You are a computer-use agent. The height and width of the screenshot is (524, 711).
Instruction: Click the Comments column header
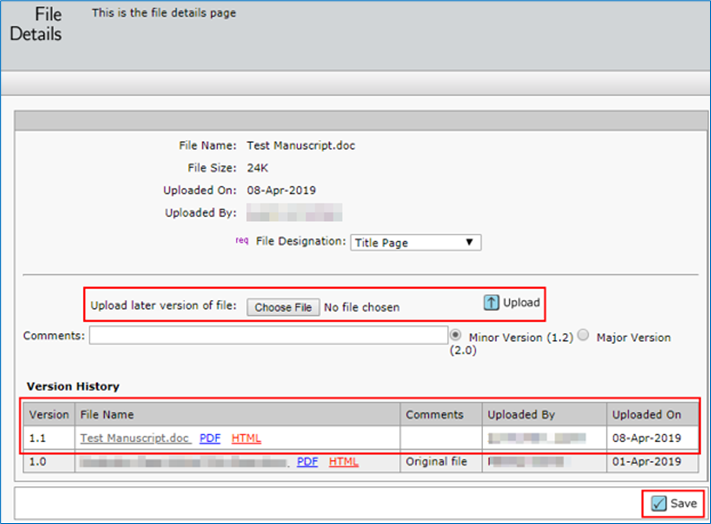click(435, 414)
